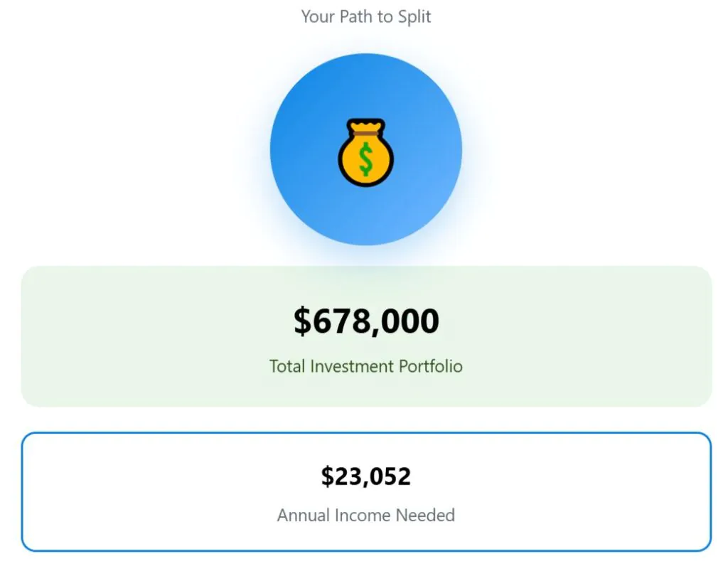Click the "Your Path to Split" heading
728x561 pixels.
click(365, 16)
